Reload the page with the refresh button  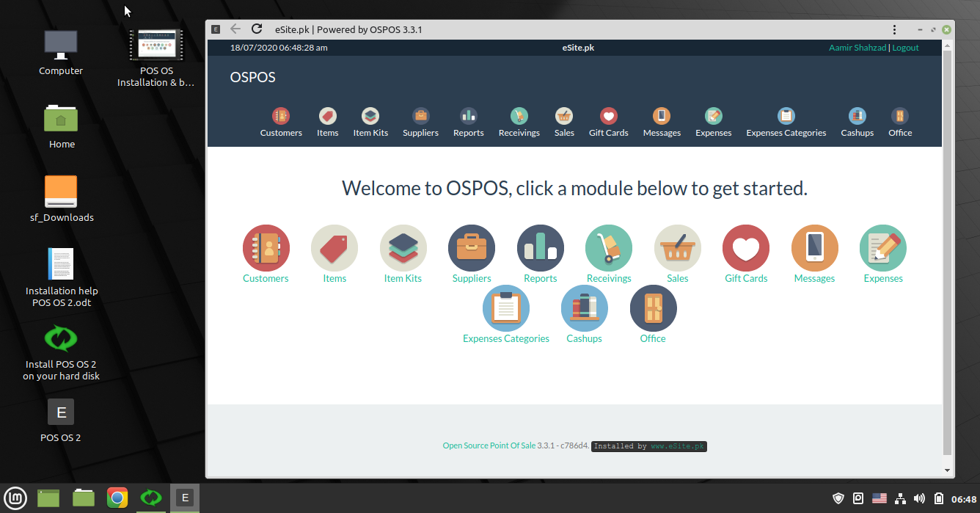tap(257, 29)
